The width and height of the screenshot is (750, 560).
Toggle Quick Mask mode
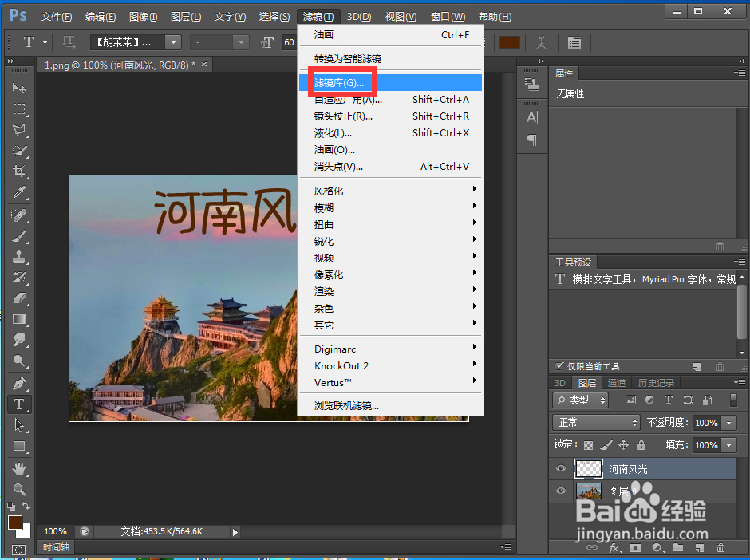[x=18, y=550]
